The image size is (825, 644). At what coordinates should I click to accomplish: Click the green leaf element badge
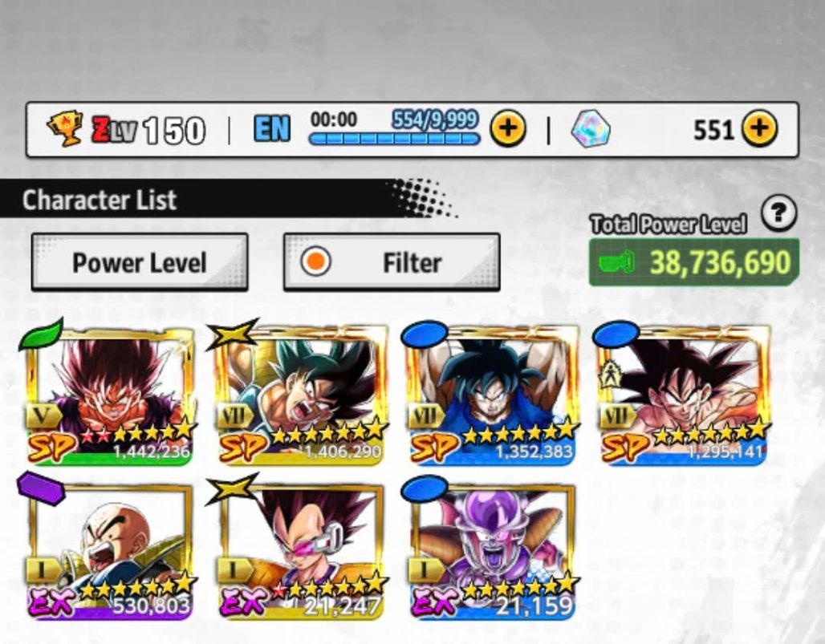coord(41,334)
